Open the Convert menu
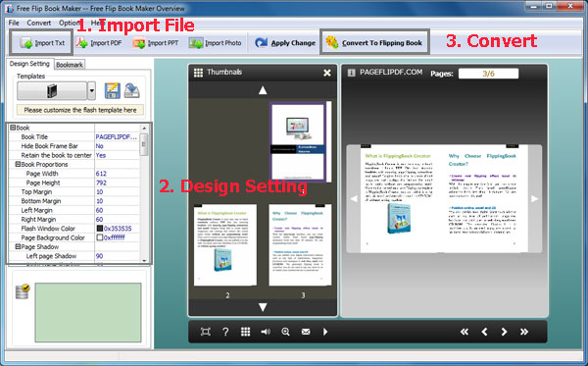 (x=38, y=23)
